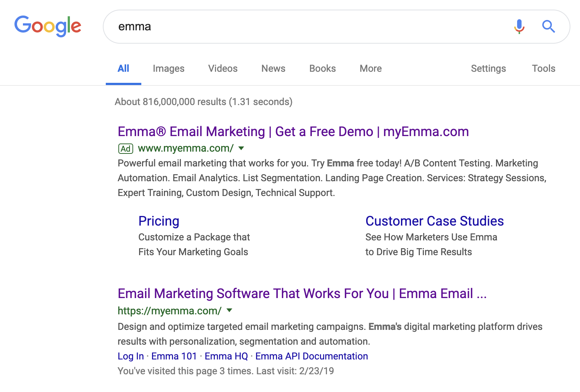Click the magnifying glass search button
This screenshot has width=580, height=392.
coord(548,26)
